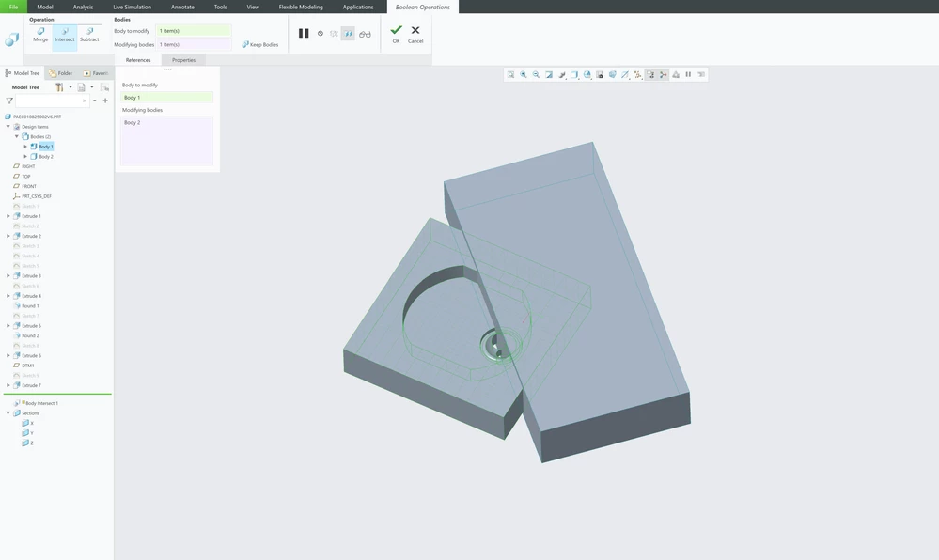Screen dimensions: 939x560
Task: Select Body 2 in the model tree
Action: click(45, 156)
